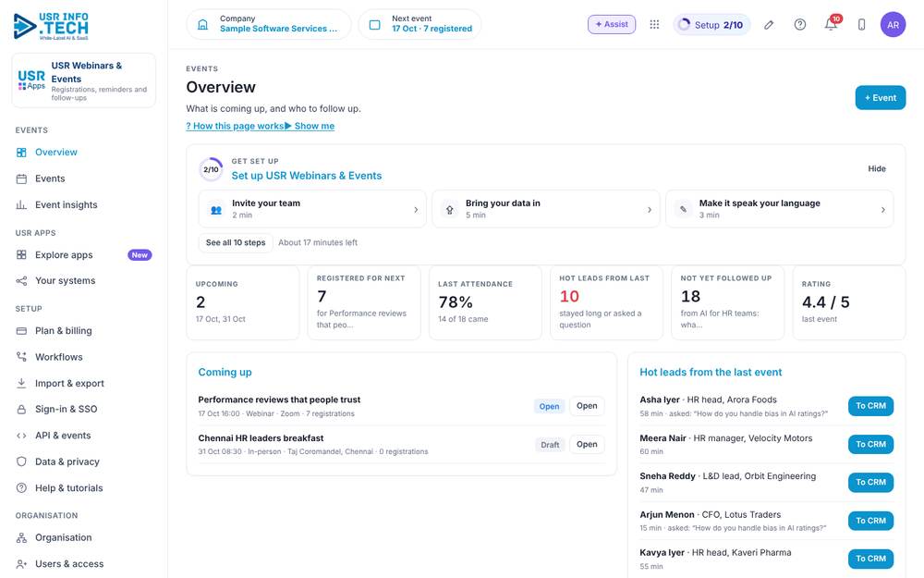Click the Users & access person icon
Screen dimensions: 924x578
[x=21, y=564]
